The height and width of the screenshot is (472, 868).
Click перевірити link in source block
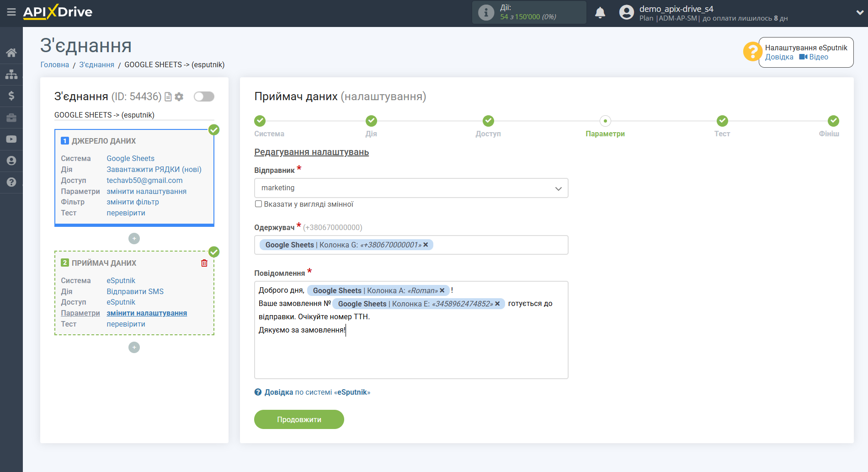126,213
